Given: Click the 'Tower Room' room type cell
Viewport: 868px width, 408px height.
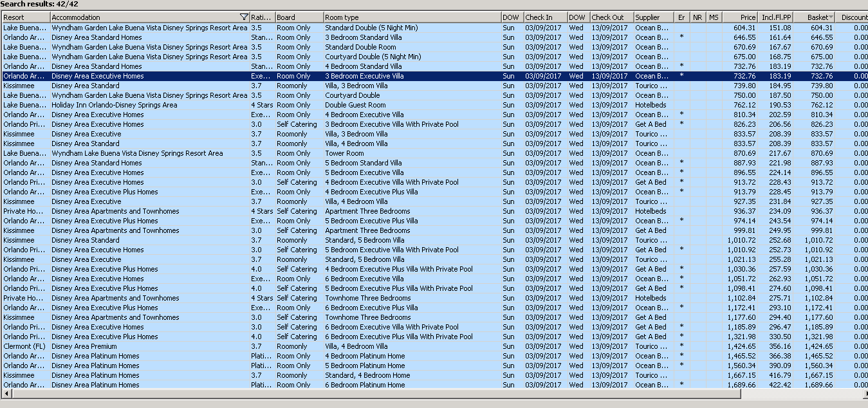Looking at the screenshot, I should 344,153.
